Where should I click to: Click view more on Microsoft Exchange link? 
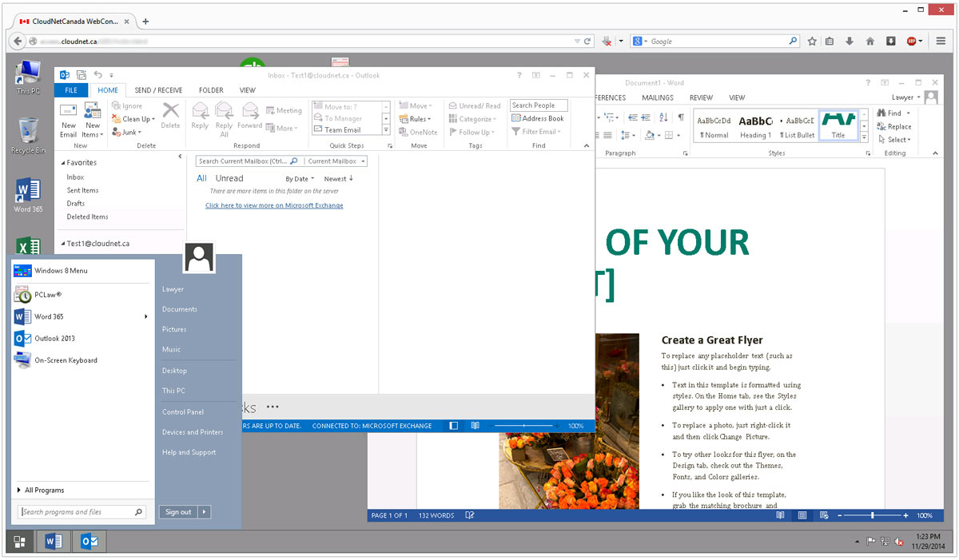click(x=274, y=205)
